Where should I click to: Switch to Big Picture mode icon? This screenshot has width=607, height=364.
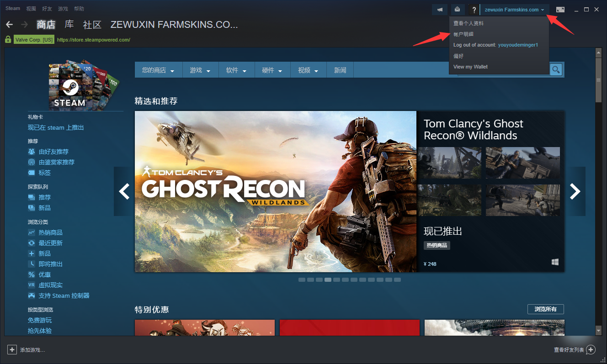(560, 10)
